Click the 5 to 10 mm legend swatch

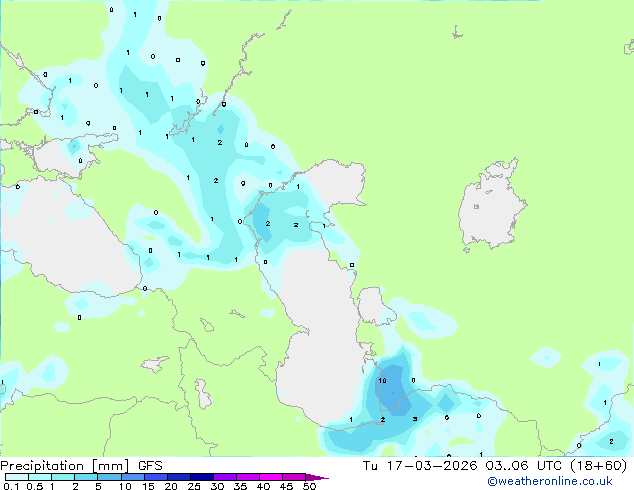click(x=109, y=477)
